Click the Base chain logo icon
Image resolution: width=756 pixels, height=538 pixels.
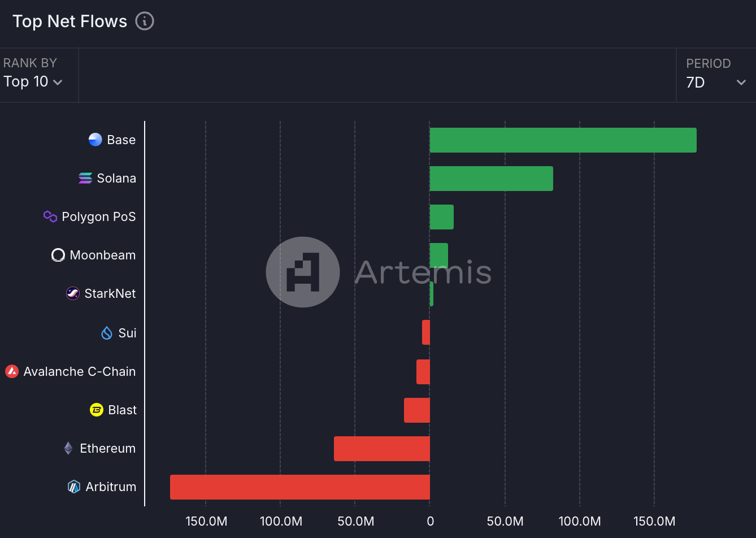[95, 140]
